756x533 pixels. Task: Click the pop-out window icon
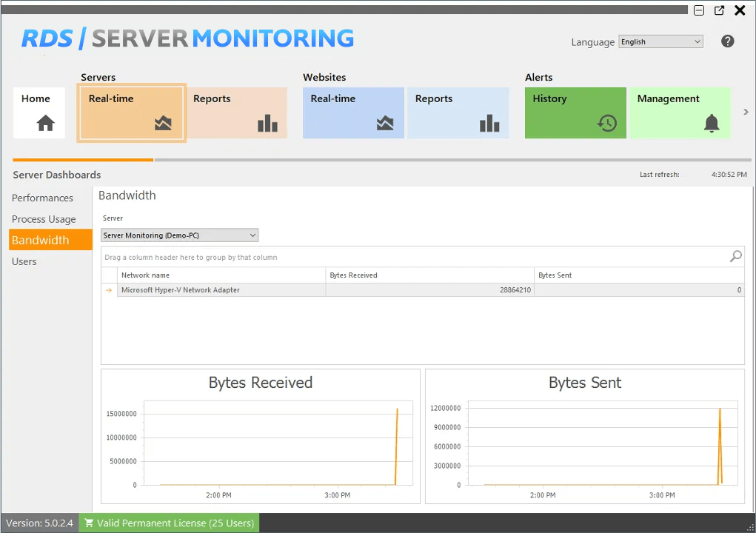click(719, 10)
